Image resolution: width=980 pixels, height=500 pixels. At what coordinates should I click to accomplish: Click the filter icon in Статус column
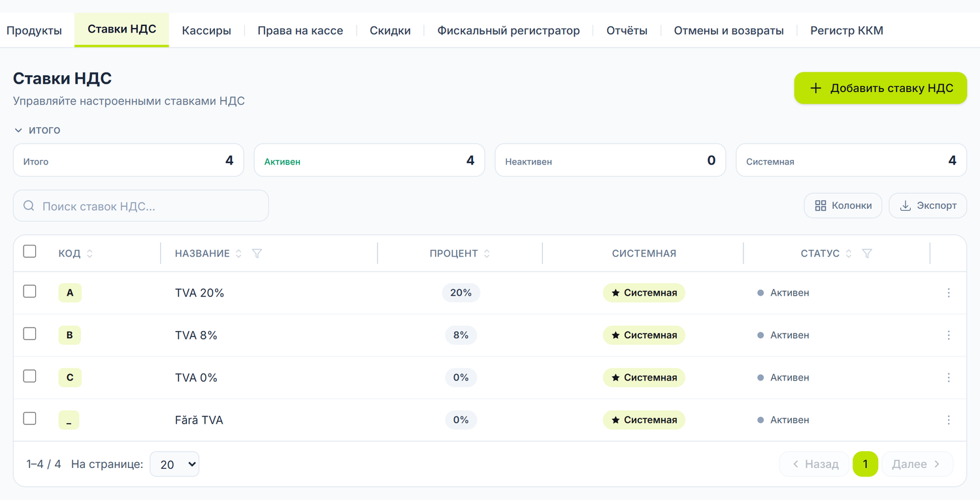point(867,253)
